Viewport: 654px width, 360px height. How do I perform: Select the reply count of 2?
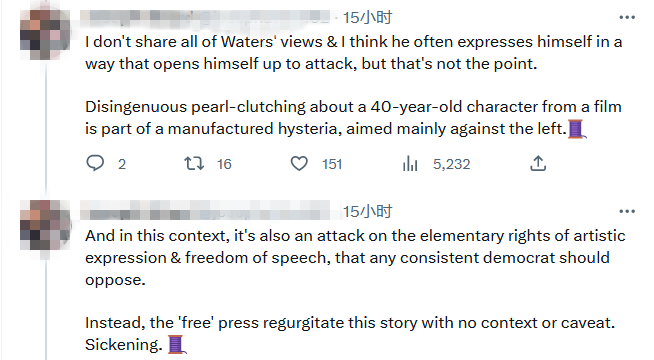coord(122,164)
